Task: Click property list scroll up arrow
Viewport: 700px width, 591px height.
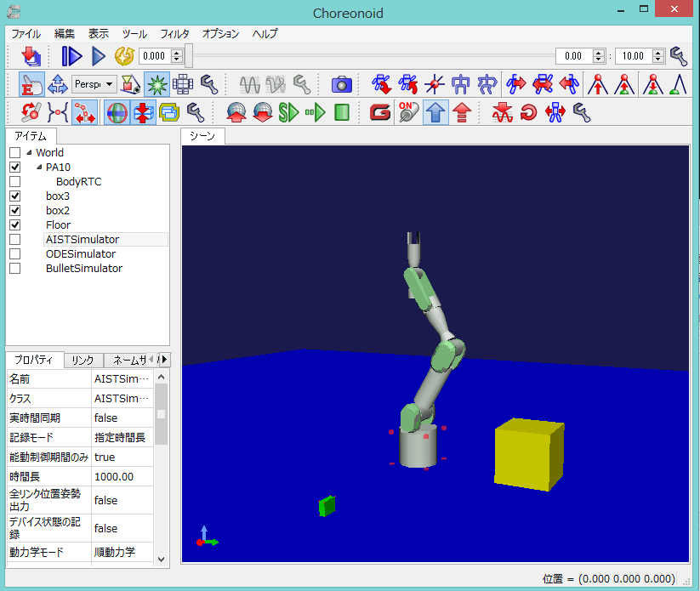Action: point(161,378)
